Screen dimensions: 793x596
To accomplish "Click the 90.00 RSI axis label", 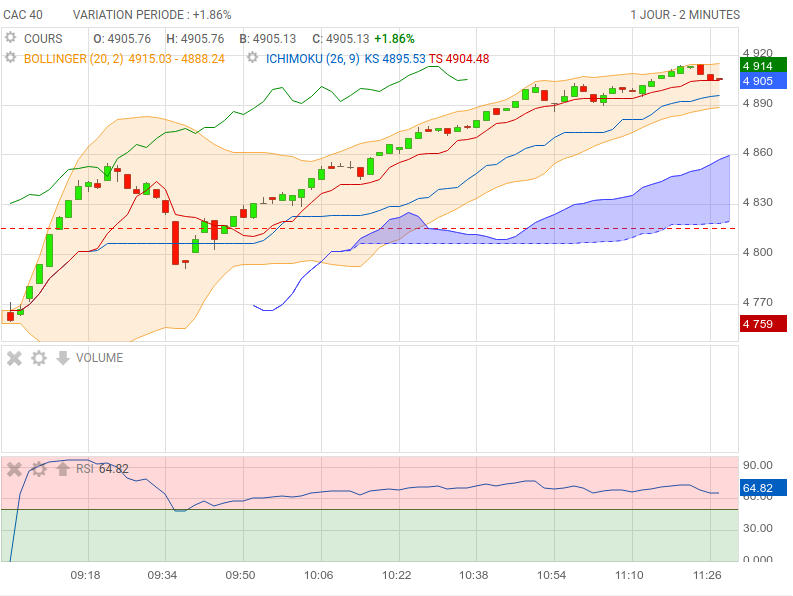I will tap(758, 465).
